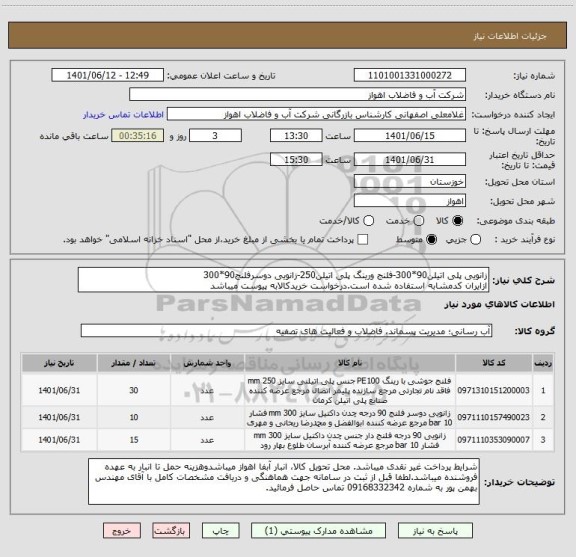This screenshot has height=557, width=576.
Task: Click the اطلاعات کالاهای مورد نیاز heading
Action: point(500,304)
